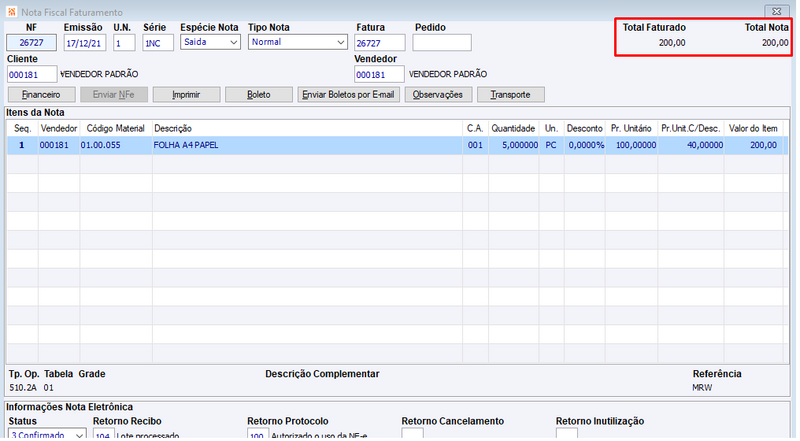Click the Total Faturado value 200,00
Image resolution: width=800 pixels, height=441 pixels.
tap(671, 43)
